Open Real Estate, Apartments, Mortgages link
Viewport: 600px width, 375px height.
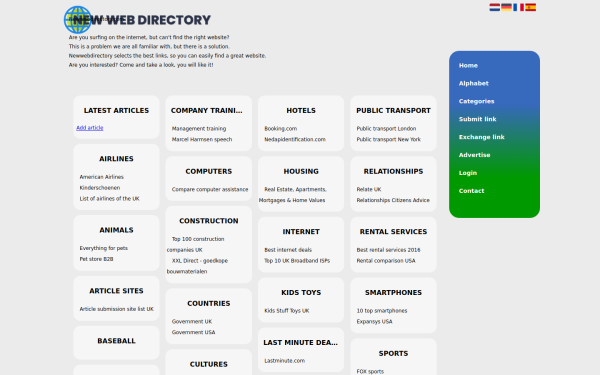(293, 195)
